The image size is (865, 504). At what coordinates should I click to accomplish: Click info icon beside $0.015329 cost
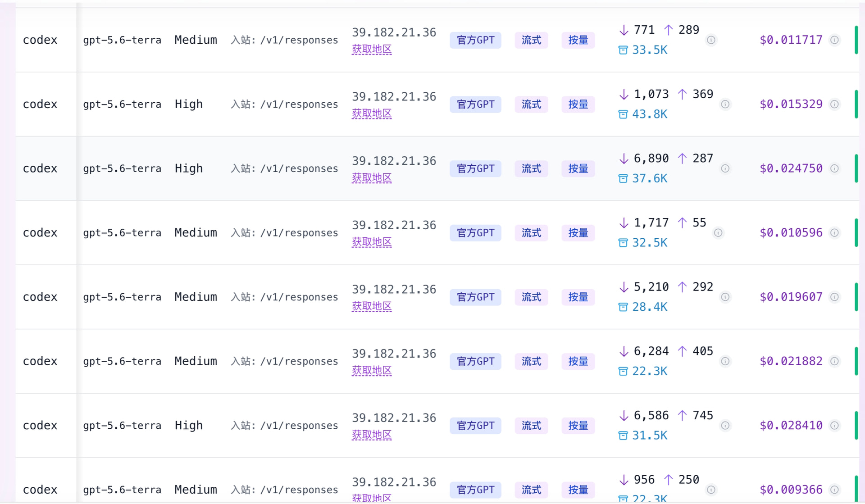click(x=834, y=104)
